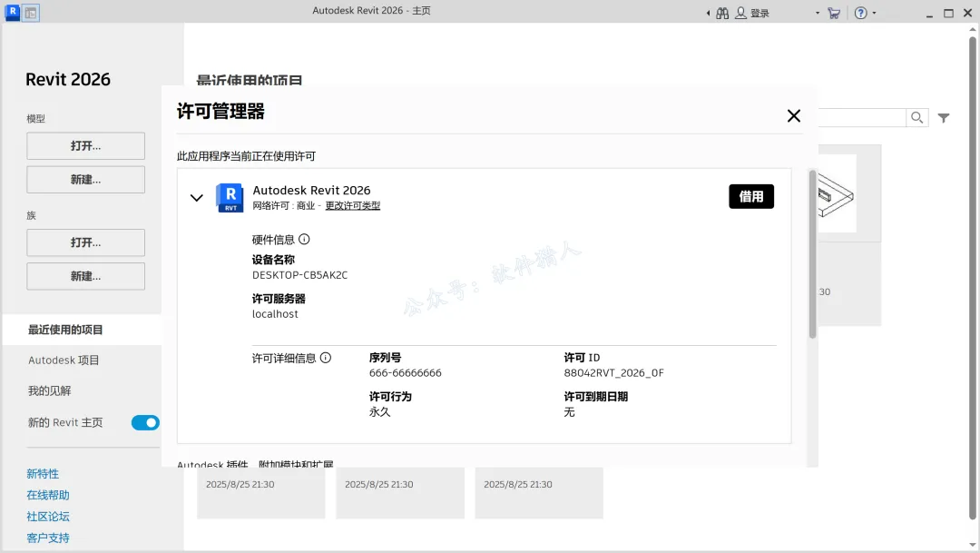Click the 登录 sign-in text
The height and width of the screenshot is (553, 980).
point(759,13)
